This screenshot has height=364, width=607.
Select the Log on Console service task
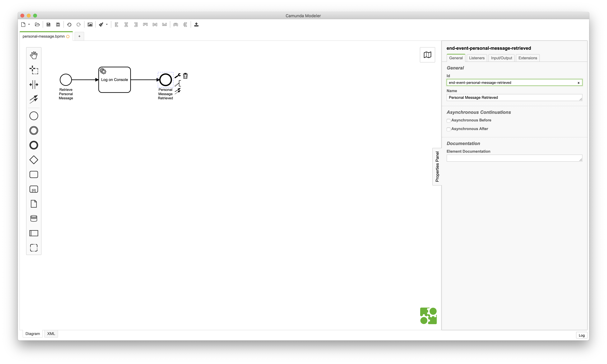[x=115, y=80]
